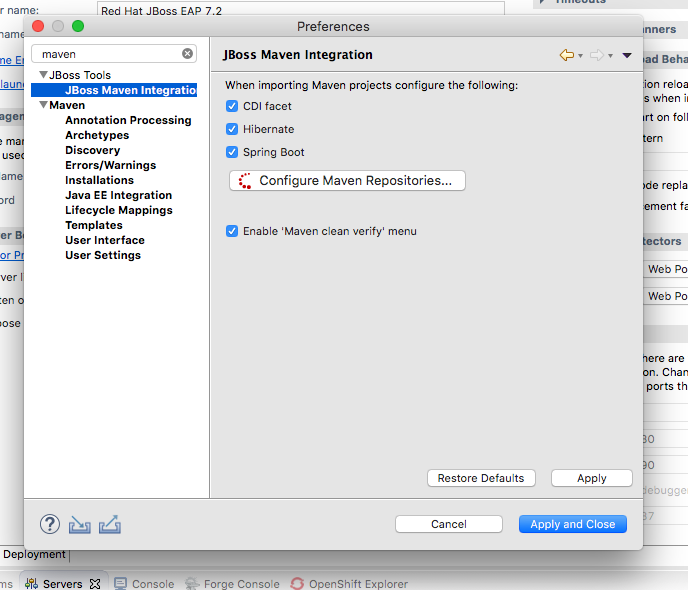Collapse the JBoss Tools tree node
Viewport: 688px width, 590px height.
[x=43, y=75]
